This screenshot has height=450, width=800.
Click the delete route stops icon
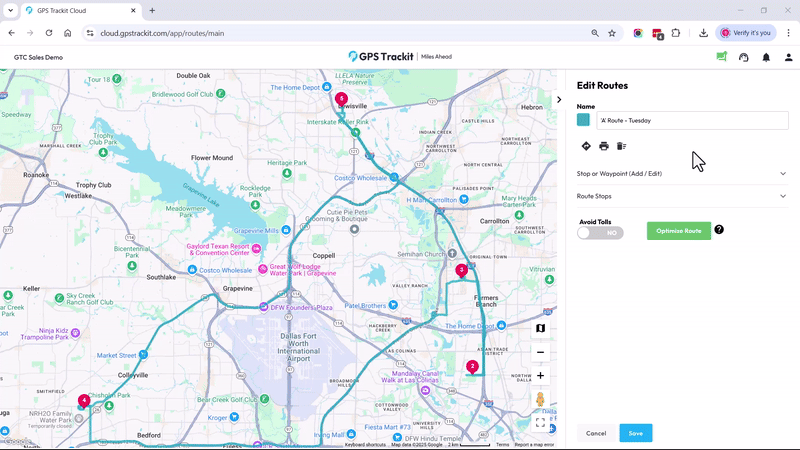point(621,146)
